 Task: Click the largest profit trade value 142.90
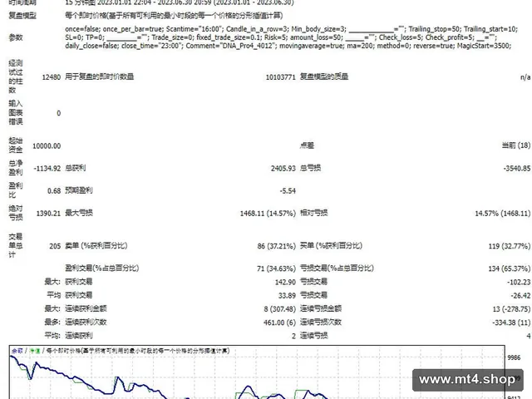coord(285,282)
